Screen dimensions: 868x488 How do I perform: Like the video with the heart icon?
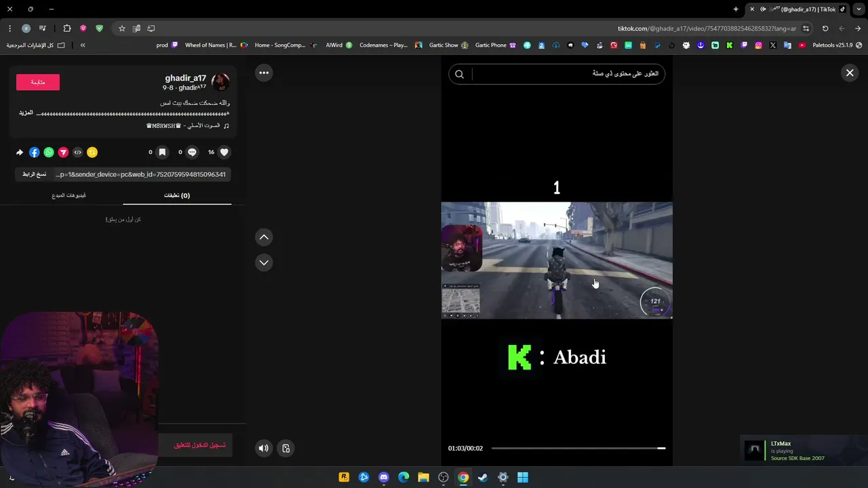[224, 152]
